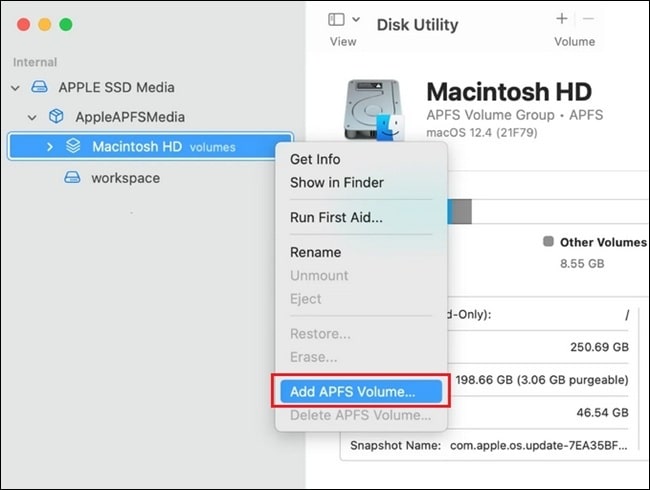Click the gray Other Volumes legend swatch
Screen dimensions: 650x490
pyautogui.click(x=547, y=242)
